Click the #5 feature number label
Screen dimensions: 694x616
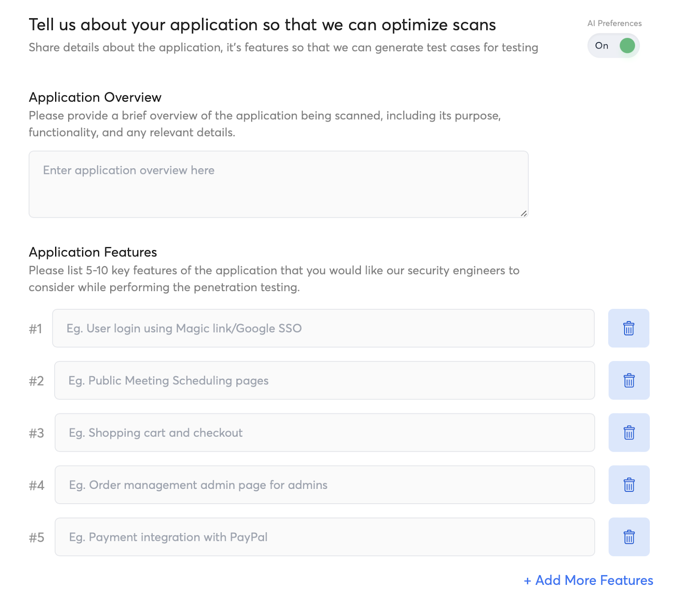click(x=36, y=537)
